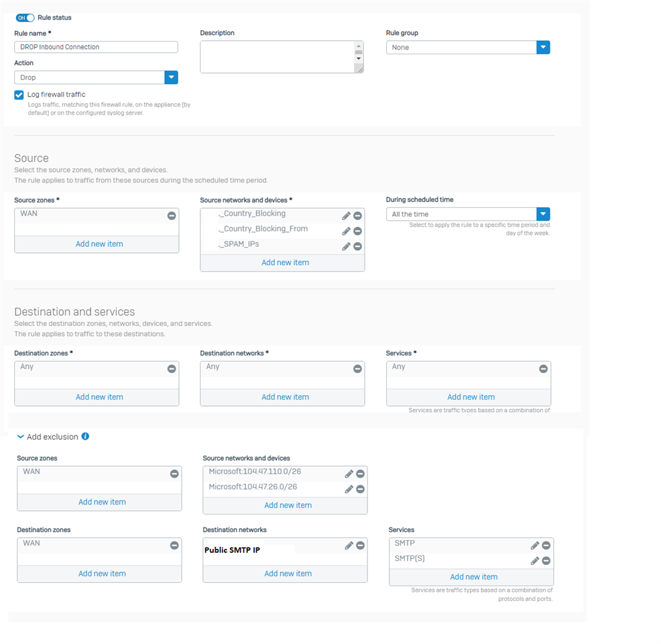Select the Public SMTP IP text
Screen dimensions: 661x644
pyautogui.click(x=232, y=550)
